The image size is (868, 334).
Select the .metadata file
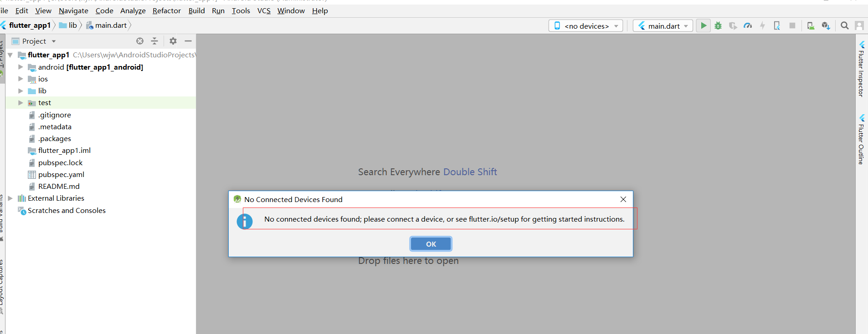55,127
